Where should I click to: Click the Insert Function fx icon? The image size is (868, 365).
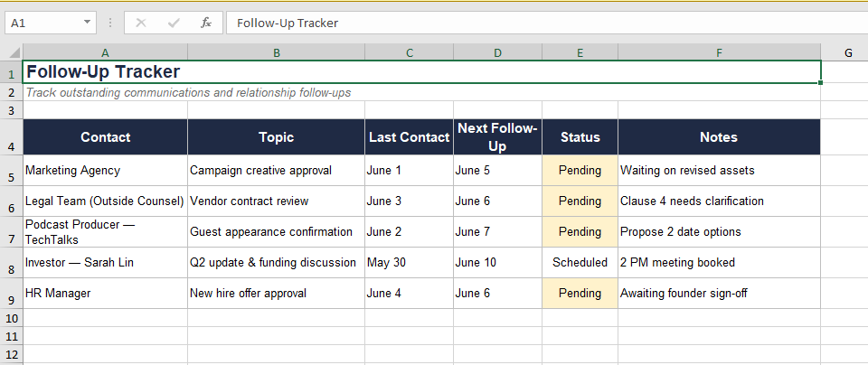(x=206, y=23)
